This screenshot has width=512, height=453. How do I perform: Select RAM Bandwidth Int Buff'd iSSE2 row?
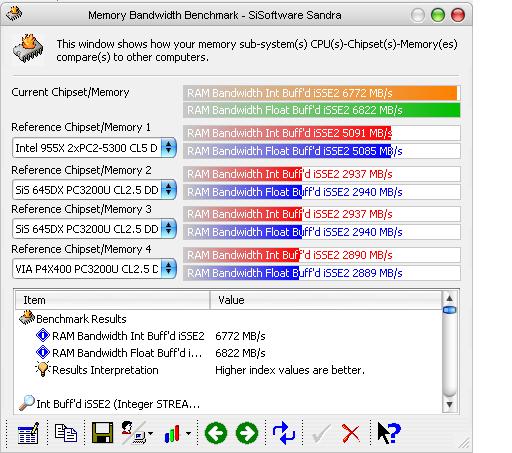pyautogui.click(x=228, y=336)
